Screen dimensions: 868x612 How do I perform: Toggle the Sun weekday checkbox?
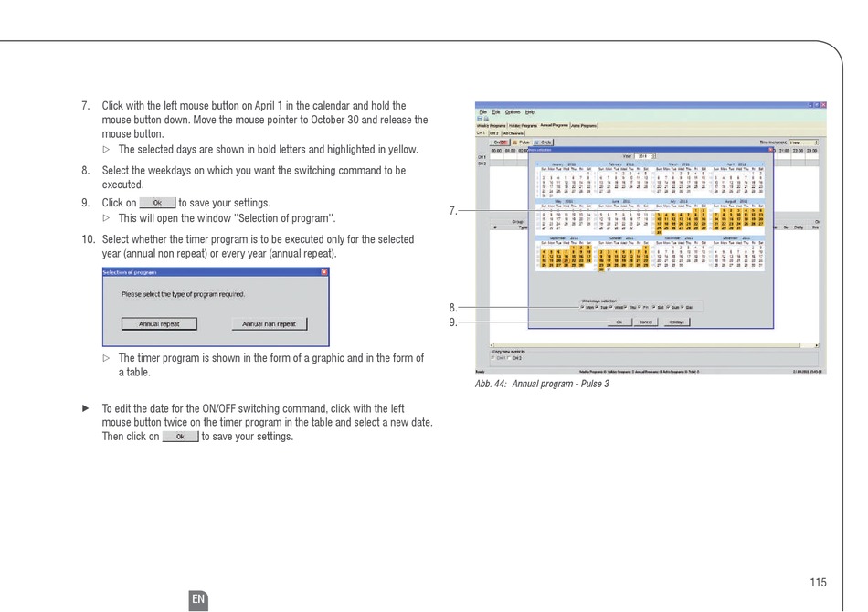[668, 307]
